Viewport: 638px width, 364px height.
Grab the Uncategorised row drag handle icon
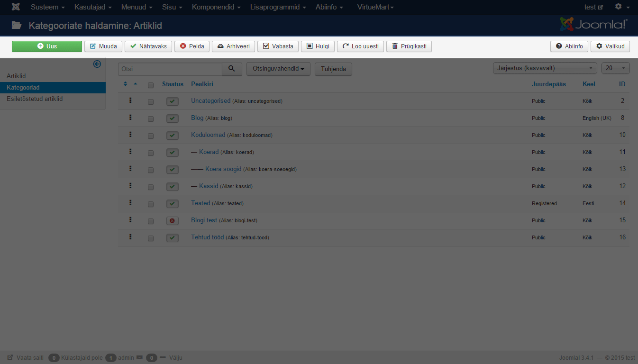point(130,100)
